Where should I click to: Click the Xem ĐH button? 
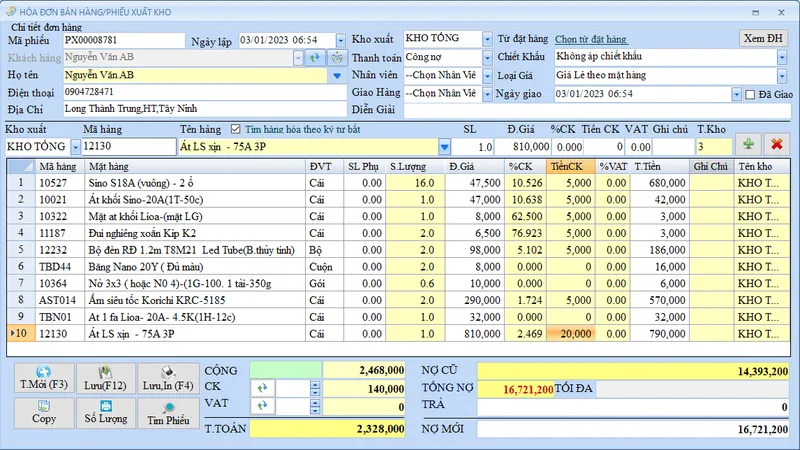763,39
